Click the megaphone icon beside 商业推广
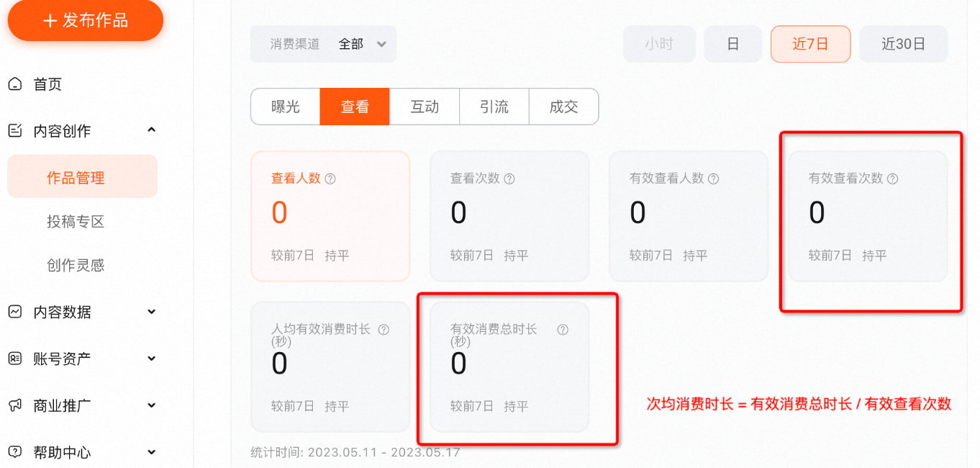The width and height of the screenshot is (980, 468). (16, 405)
